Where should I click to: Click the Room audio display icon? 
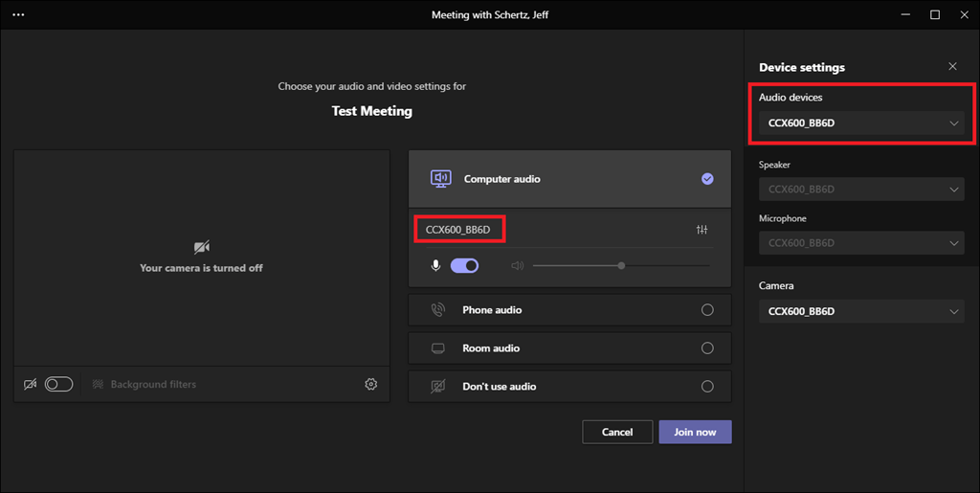tap(438, 348)
